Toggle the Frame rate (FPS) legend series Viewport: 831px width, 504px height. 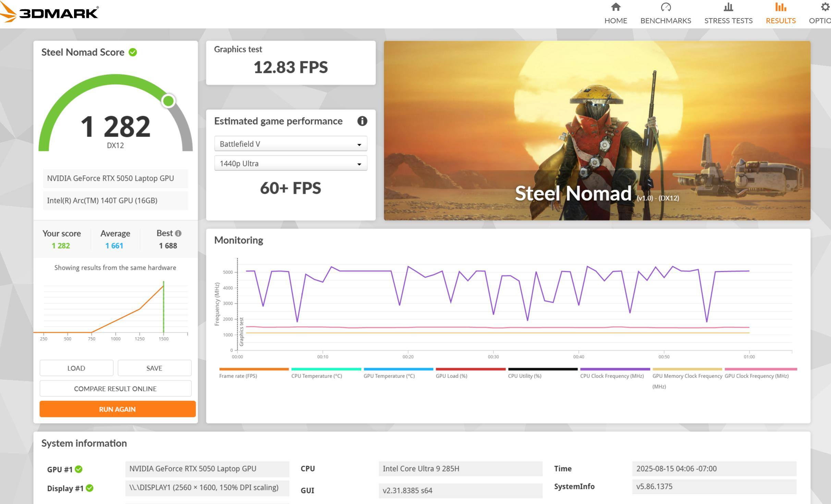[238, 376]
